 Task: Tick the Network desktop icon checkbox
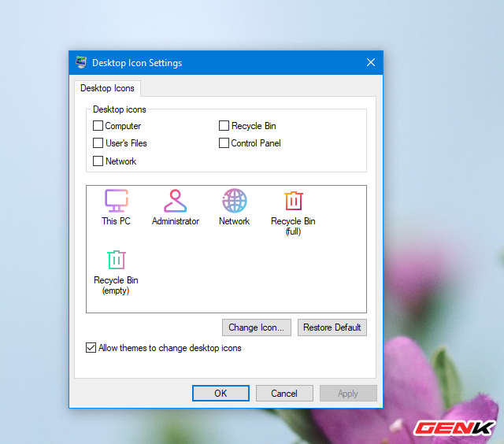point(98,161)
